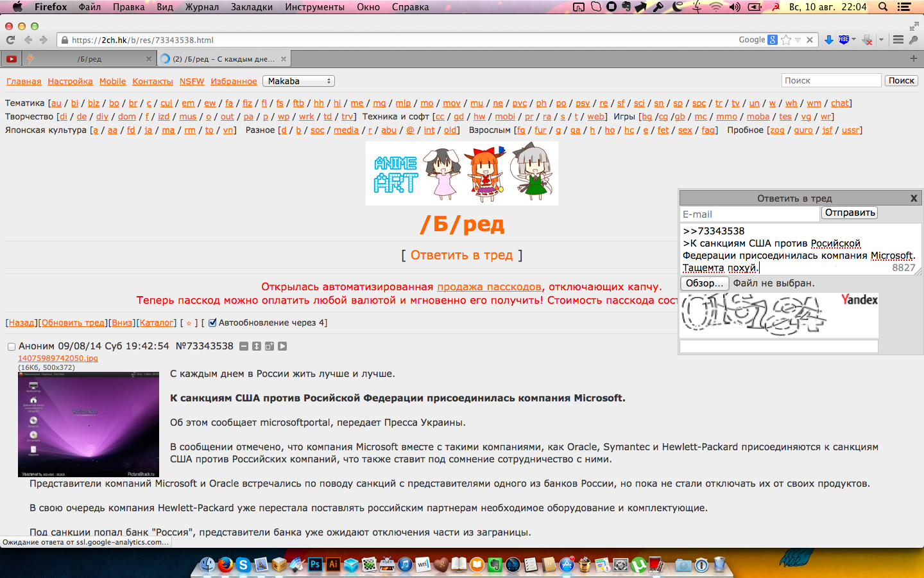
Task: Open the blue downloads arrow in toolbar
Action: point(829,40)
